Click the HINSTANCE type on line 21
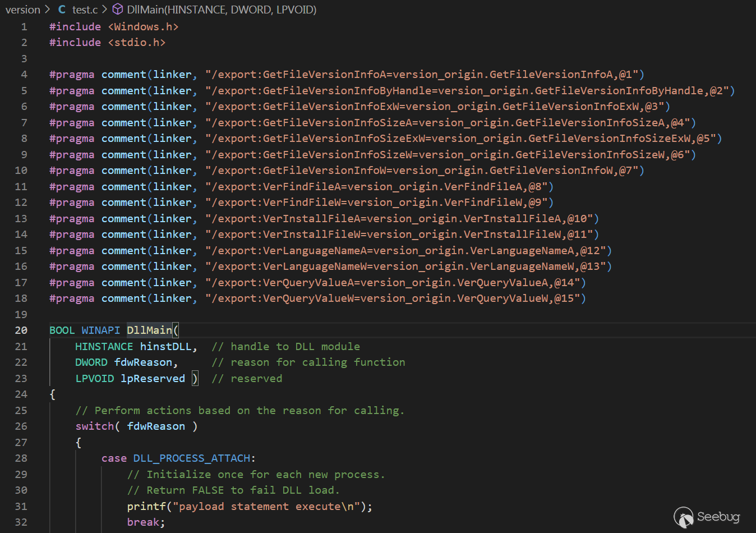756x533 pixels. tap(104, 347)
